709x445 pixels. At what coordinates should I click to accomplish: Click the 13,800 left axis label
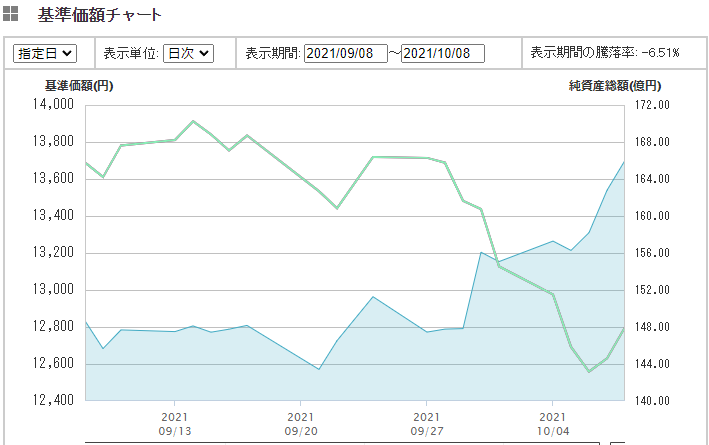pyautogui.click(x=53, y=142)
